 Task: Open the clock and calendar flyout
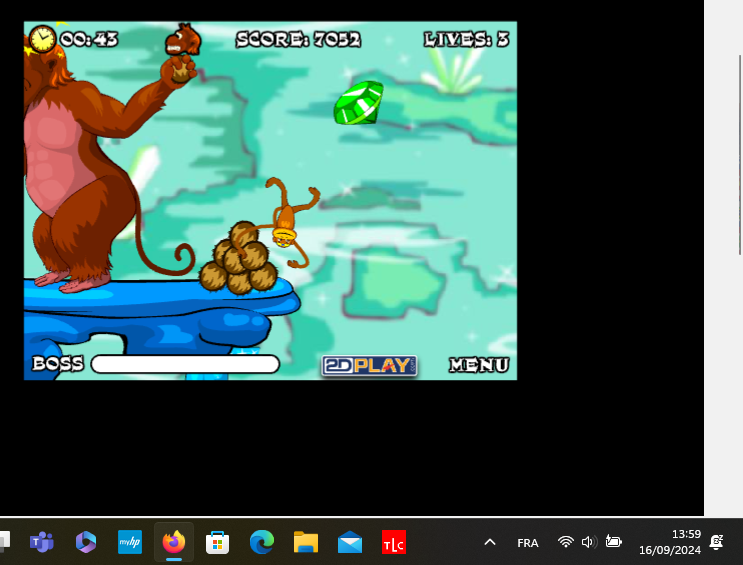pos(670,542)
